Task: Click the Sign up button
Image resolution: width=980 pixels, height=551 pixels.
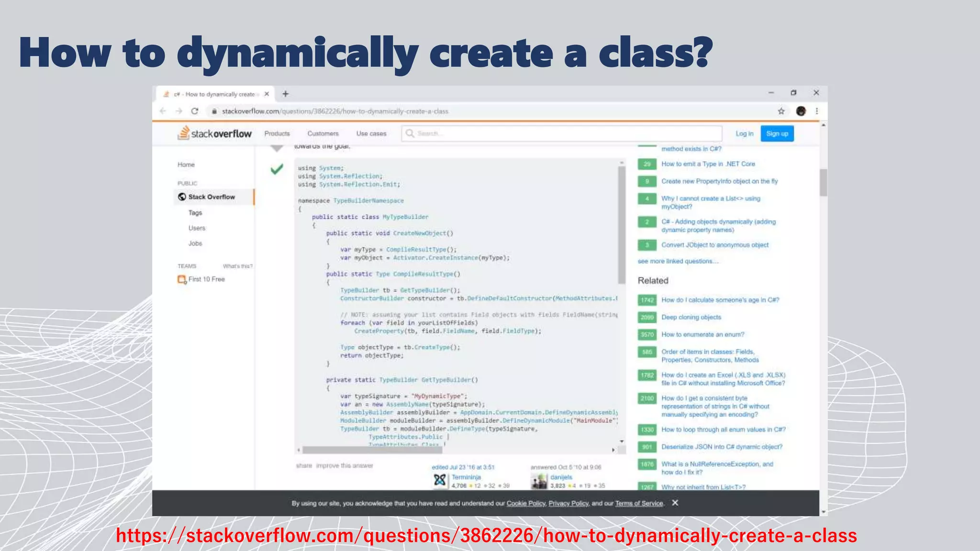Action: (777, 133)
